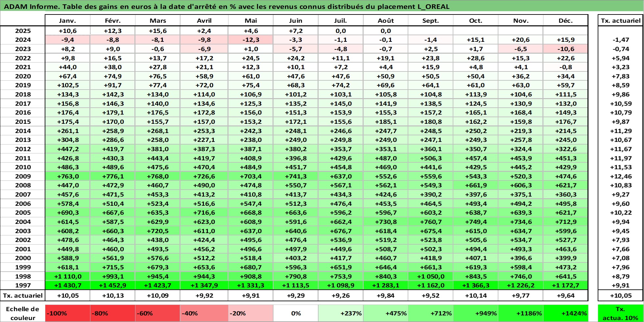Select cell +506,3 in Sept. 2011
Image resolution: width=644 pixels, height=322 pixels.
coord(431,158)
